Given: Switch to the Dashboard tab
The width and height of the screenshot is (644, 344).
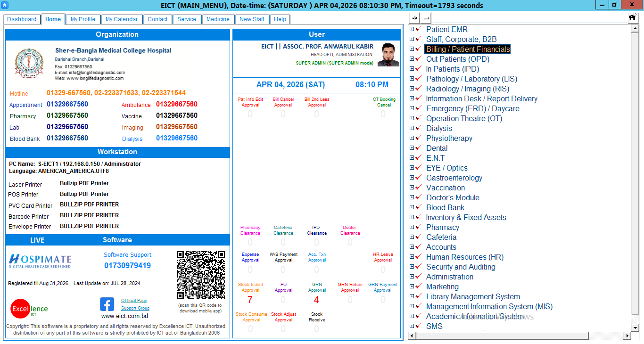Looking at the screenshot, I should [22, 19].
